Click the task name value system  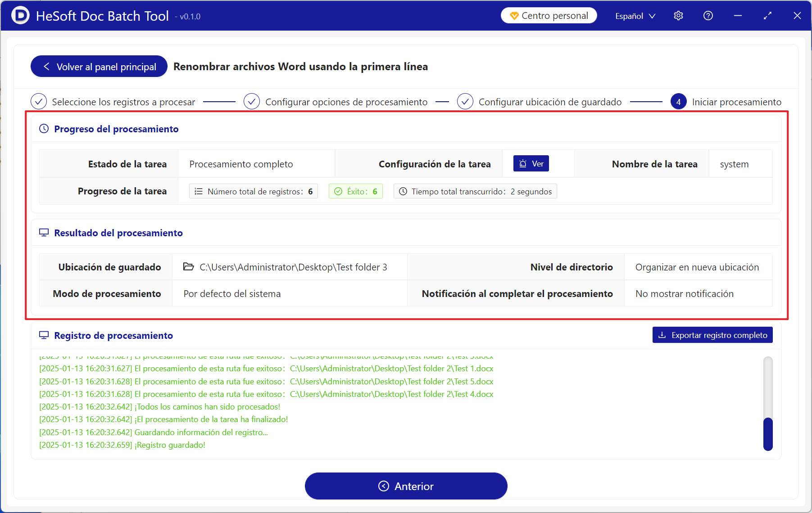coord(734,164)
